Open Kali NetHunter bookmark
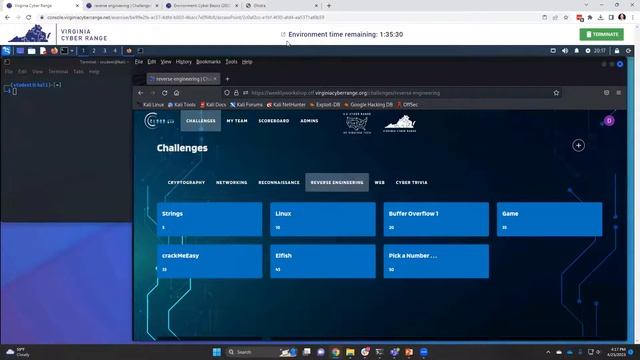 point(286,104)
